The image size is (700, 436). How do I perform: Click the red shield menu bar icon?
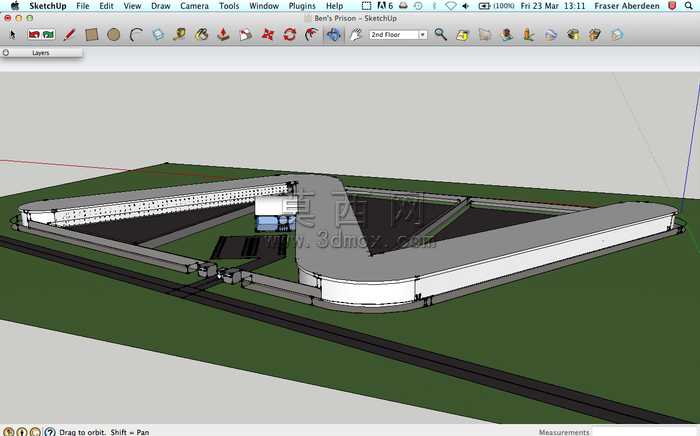point(672,6)
